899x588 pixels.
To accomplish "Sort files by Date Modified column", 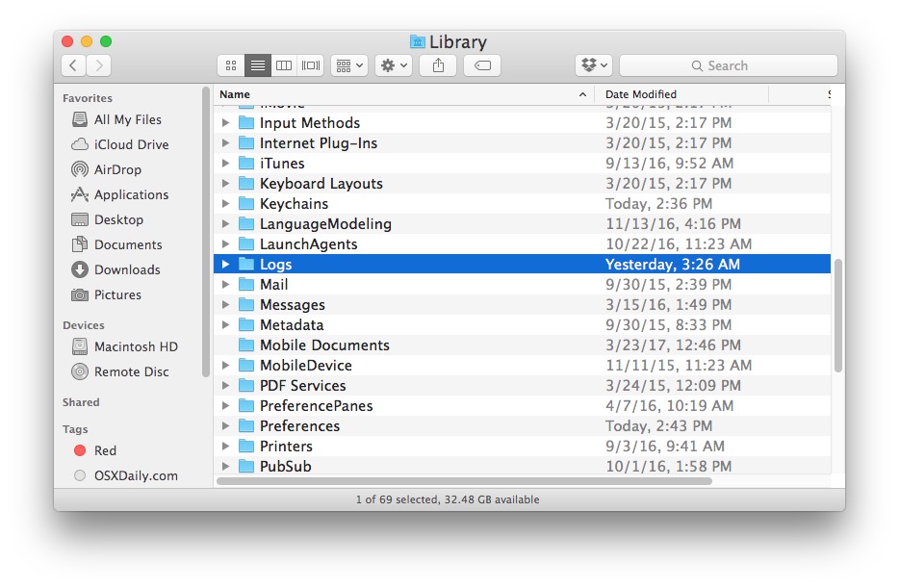I will pos(639,94).
